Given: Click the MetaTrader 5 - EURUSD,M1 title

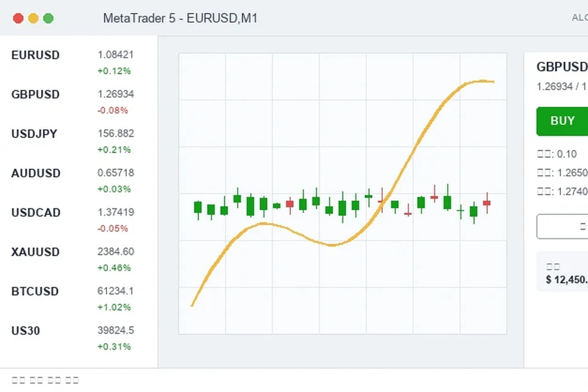Looking at the screenshot, I should coord(180,18).
